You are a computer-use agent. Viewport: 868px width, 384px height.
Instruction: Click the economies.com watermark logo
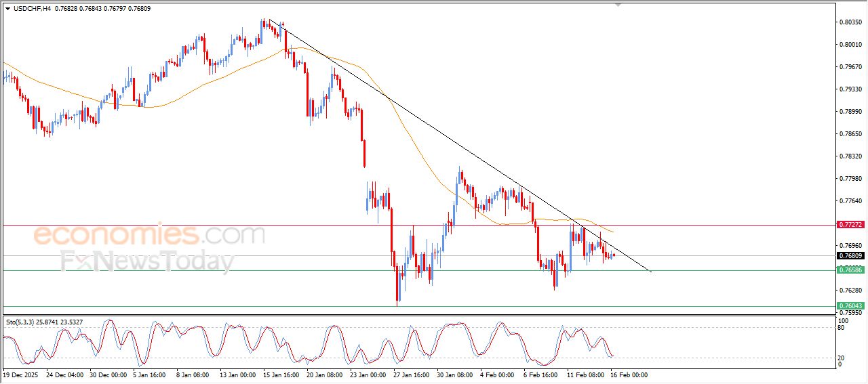pos(149,235)
